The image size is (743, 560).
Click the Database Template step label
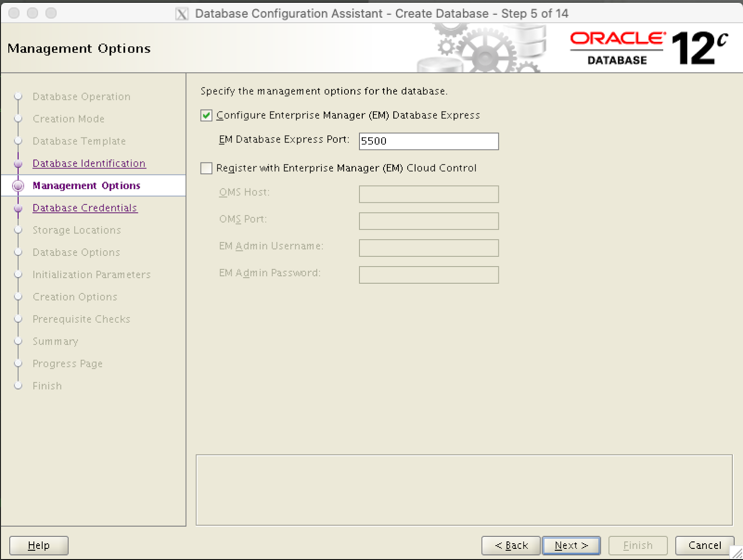[x=79, y=141]
